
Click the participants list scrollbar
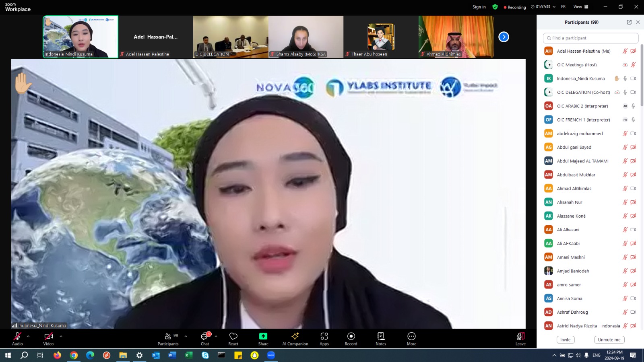pyautogui.click(x=642, y=76)
